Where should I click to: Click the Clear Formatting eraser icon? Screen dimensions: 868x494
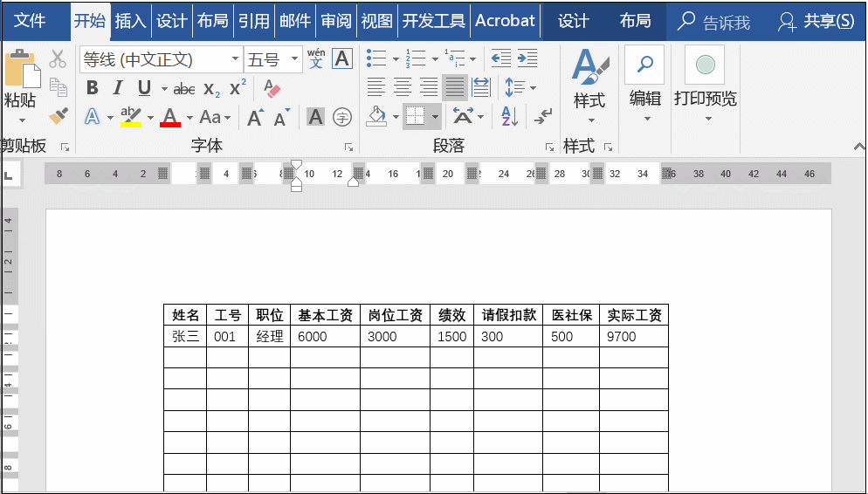[x=272, y=88]
